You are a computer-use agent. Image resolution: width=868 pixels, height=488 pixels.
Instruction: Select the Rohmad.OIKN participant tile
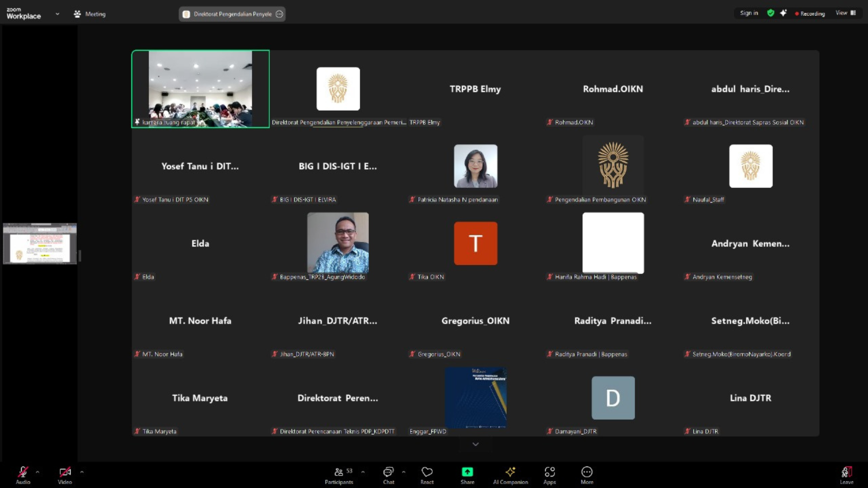tap(613, 89)
